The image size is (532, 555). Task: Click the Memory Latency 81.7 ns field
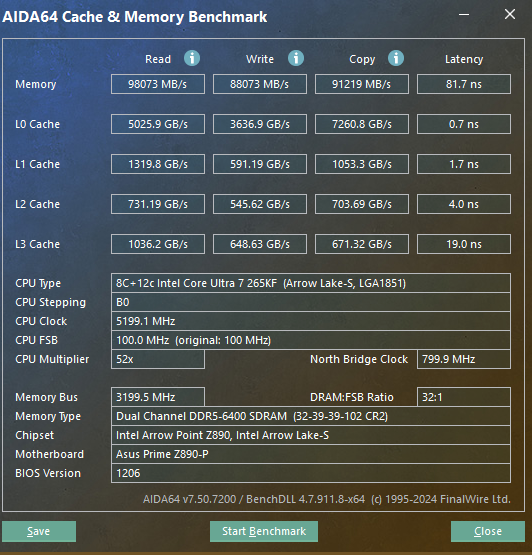point(464,84)
